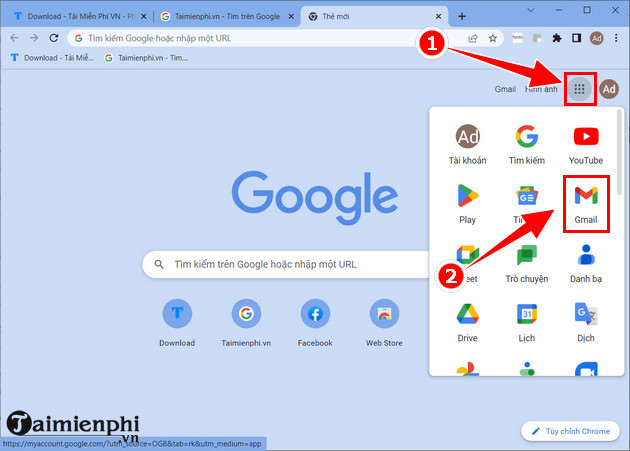Open Dịch translate app
Viewport: 630px width, 451px height.
click(x=586, y=323)
